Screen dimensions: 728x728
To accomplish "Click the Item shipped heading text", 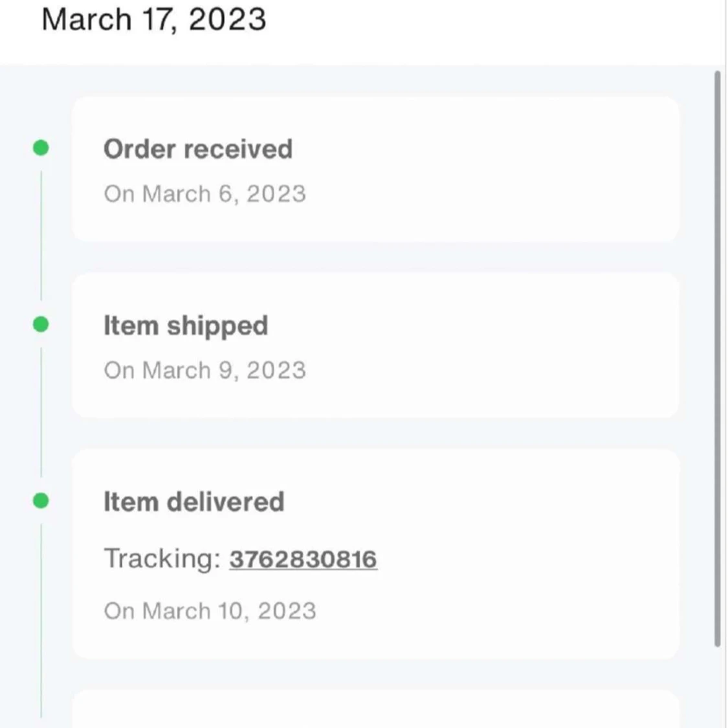I will (x=186, y=326).
